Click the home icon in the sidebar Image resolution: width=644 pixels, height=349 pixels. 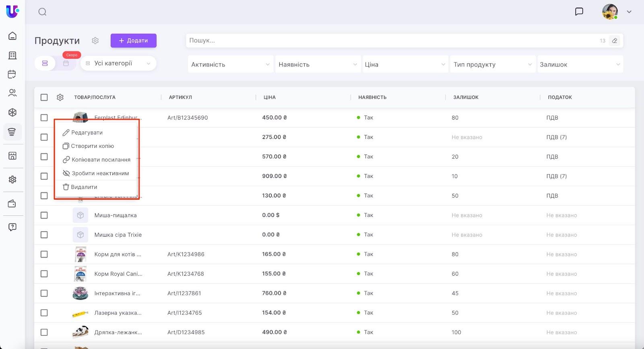[x=12, y=36]
